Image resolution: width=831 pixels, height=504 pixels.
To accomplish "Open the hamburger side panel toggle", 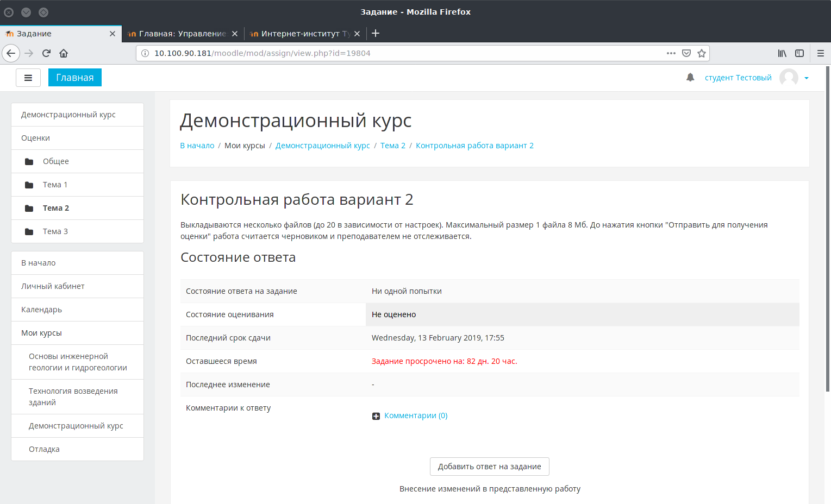I will (x=28, y=78).
